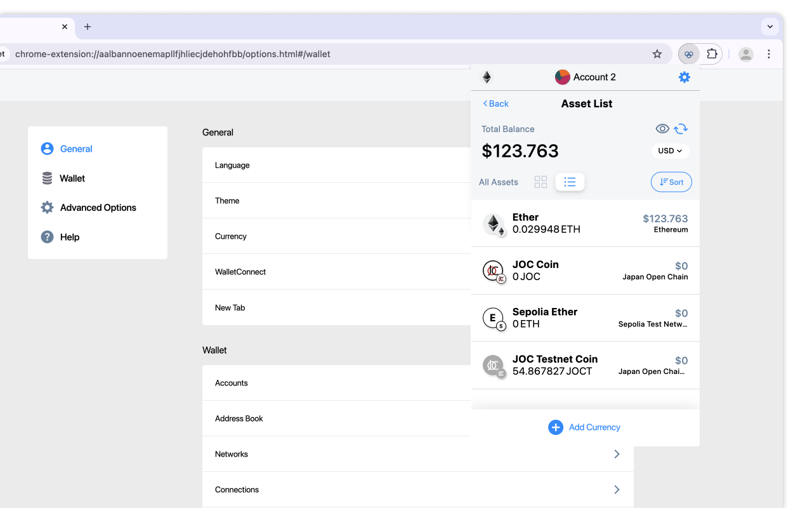Select the JOC Testnet Coin asset row

pos(585,364)
